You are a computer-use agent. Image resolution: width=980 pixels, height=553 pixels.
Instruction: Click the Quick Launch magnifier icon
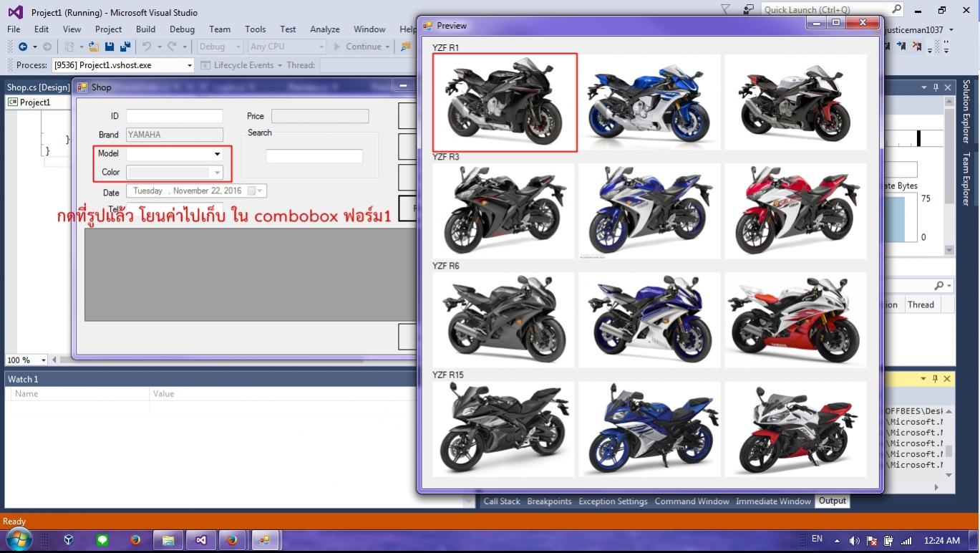pyautogui.click(x=897, y=9)
